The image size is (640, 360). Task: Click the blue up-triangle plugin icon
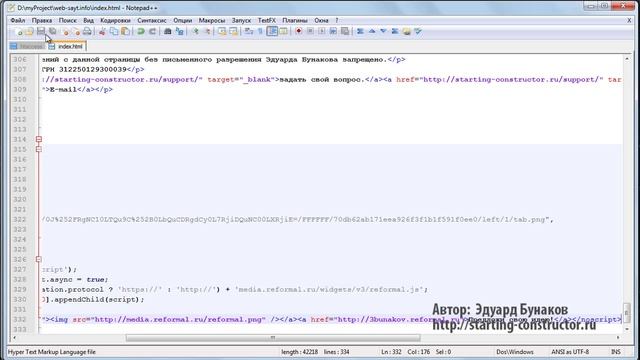coord(372,31)
